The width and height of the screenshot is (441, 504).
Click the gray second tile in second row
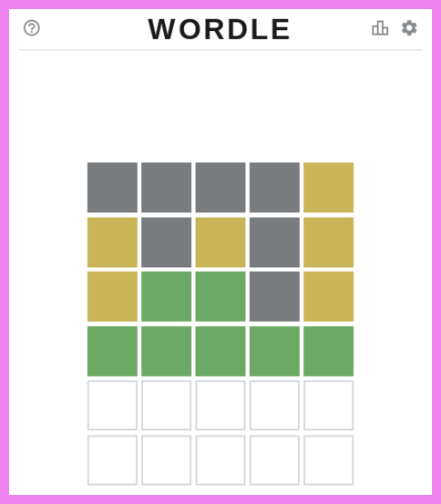click(x=167, y=242)
